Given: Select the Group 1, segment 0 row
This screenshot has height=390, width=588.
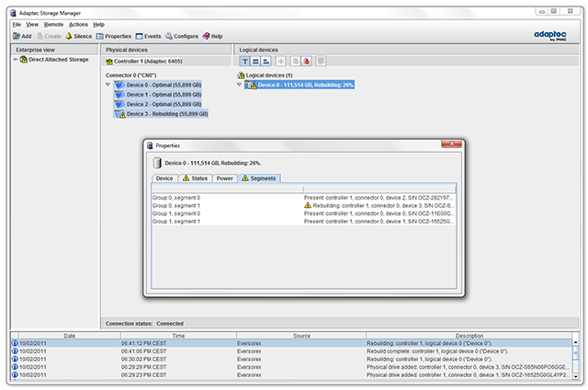Looking at the screenshot, I should tap(304, 213).
